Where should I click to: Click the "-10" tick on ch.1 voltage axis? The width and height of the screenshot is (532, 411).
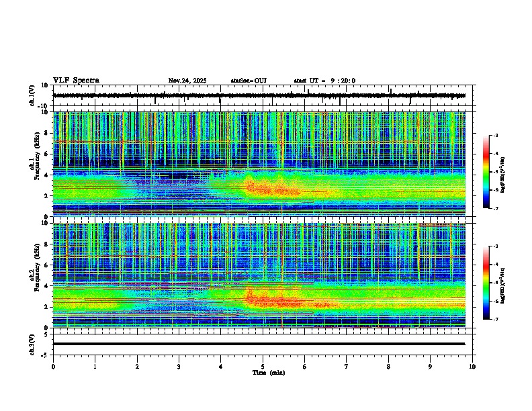tap(44, 106)
